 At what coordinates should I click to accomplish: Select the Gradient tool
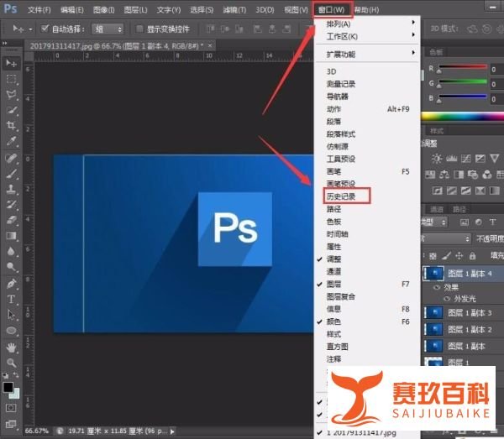(11, 236)
